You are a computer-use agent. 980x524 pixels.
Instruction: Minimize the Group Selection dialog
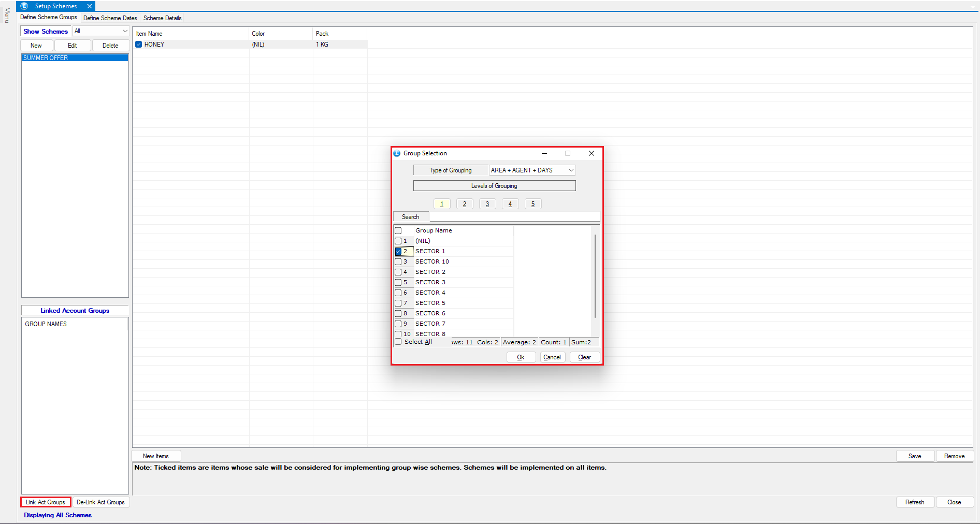pos(544,153)
